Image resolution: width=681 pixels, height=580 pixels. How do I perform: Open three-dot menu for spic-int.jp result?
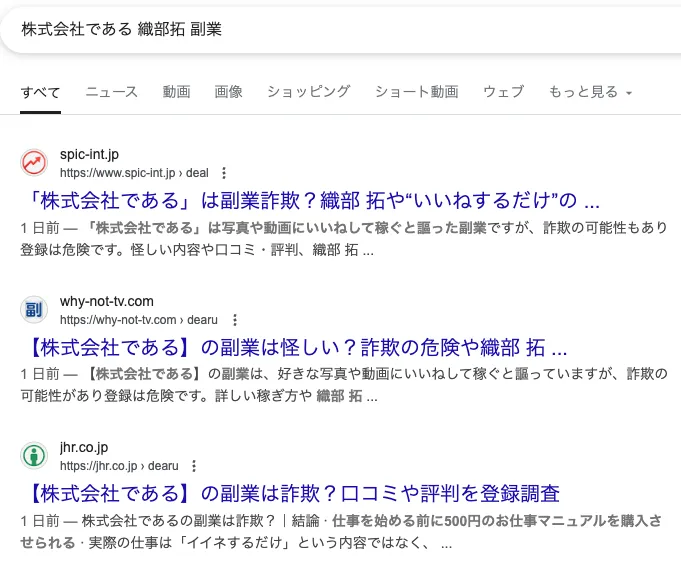224,173
